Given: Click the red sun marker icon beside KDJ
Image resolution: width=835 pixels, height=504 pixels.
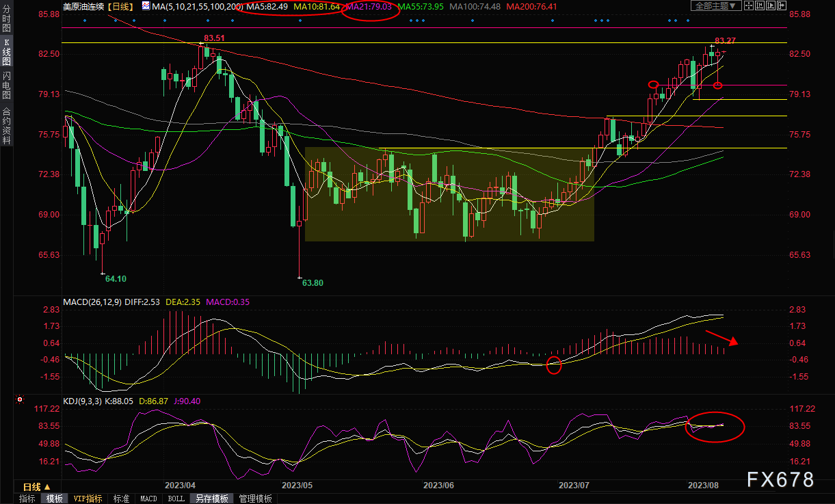Looking at the screenshot, I should (20, 397).
